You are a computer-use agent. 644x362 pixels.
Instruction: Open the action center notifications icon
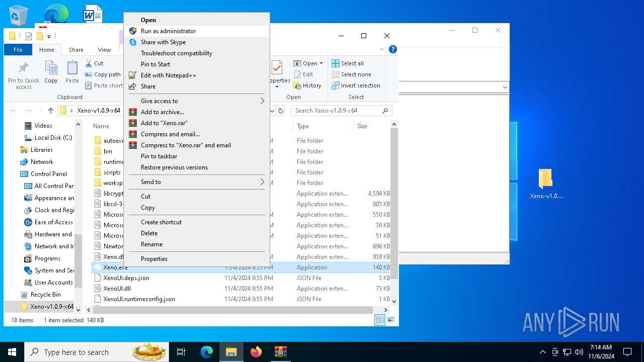(x=627, y=352)
